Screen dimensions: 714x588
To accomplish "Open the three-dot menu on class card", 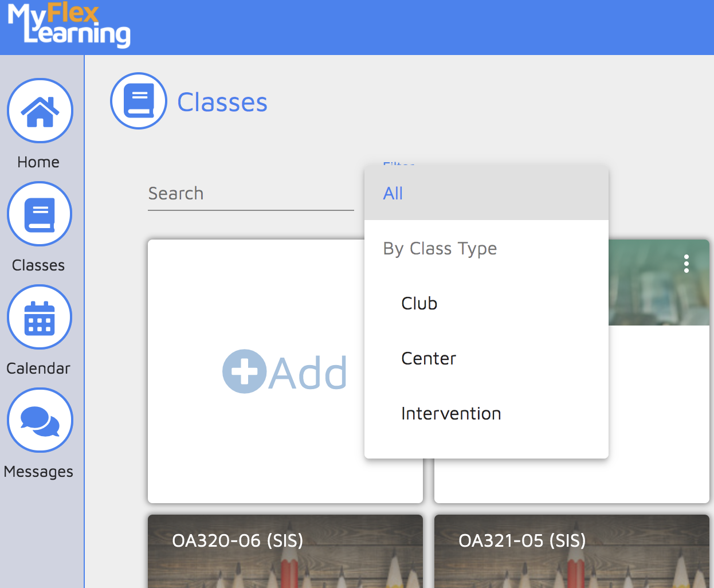I will coord(686,264).
